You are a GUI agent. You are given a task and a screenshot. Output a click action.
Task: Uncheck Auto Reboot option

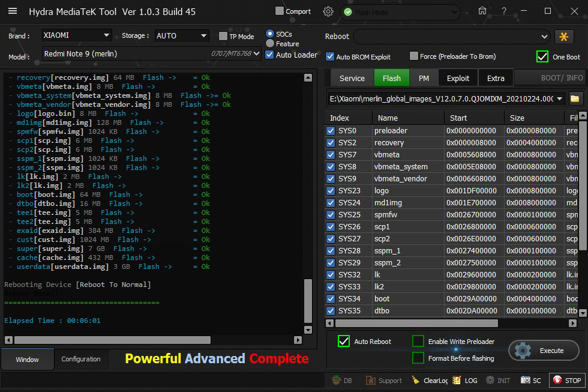coord(343,341)
